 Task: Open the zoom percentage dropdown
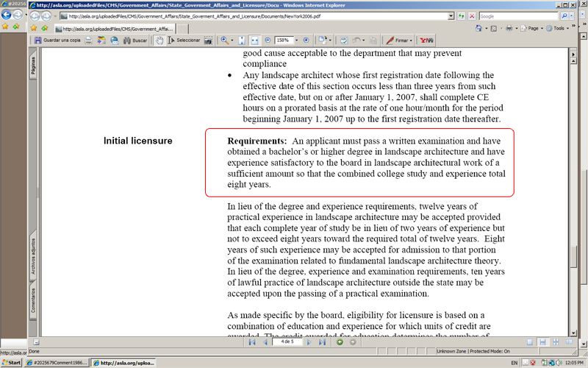point(297,40)
